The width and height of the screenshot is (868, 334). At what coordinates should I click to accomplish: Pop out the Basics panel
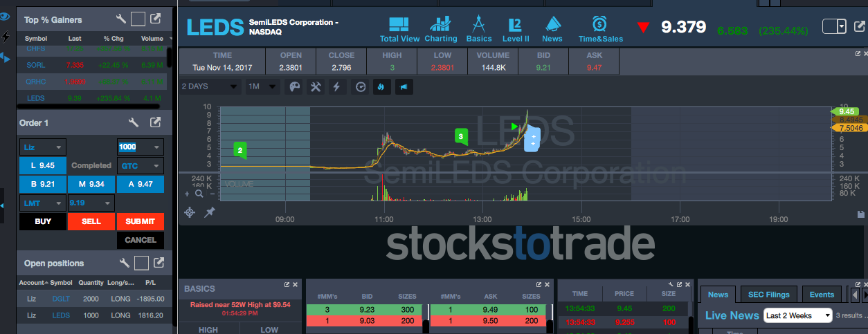[x=287, y=284]
